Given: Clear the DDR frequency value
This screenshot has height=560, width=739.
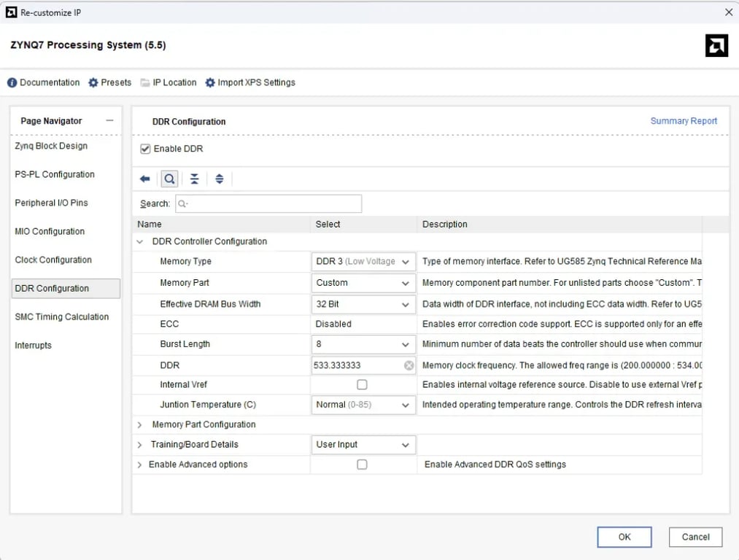Looking at the screenshot, I should click(409, 365).
